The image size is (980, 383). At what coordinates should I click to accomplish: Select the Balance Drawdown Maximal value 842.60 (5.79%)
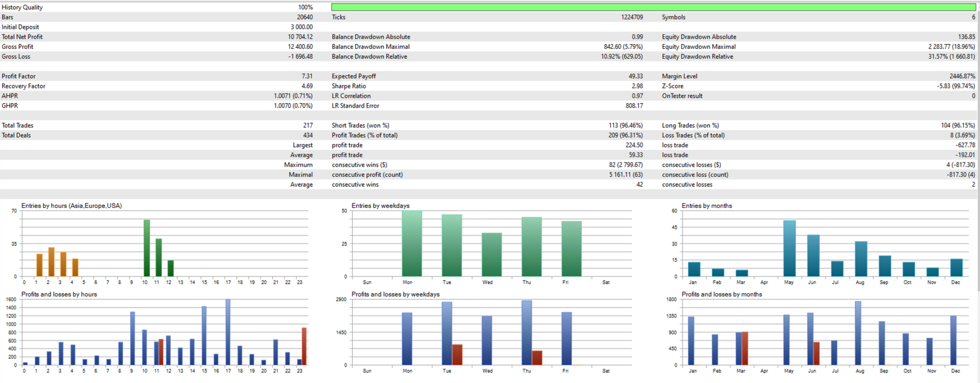[x=623, y=47]
